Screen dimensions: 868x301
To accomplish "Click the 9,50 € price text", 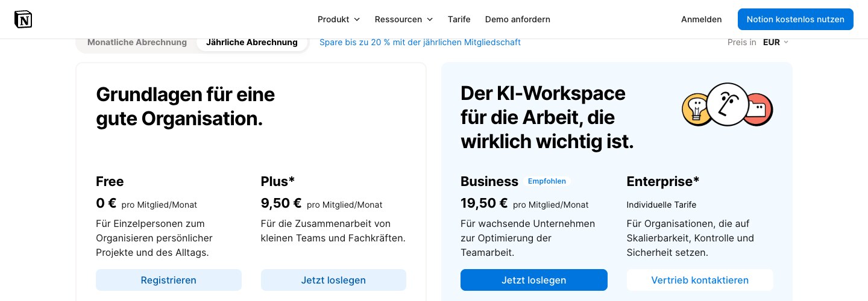I will (x=281, y=203).
